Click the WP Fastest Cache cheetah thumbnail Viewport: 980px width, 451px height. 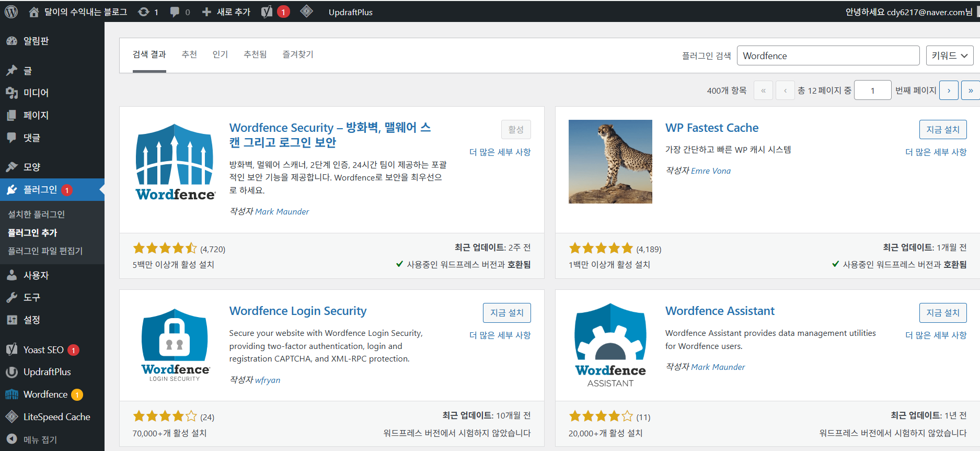pyautogui.click(x=610, y=162)
